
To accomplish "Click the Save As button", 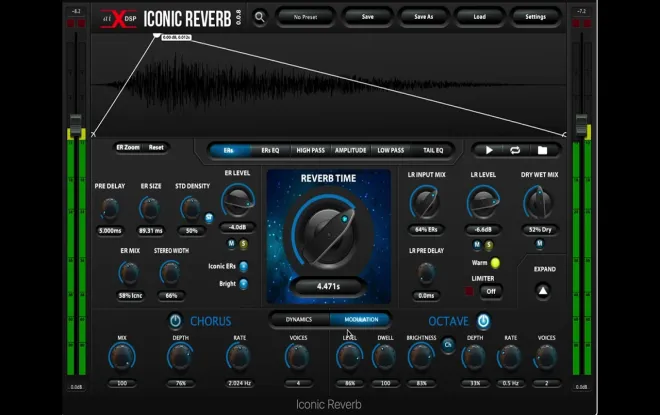I will point(423,17).
